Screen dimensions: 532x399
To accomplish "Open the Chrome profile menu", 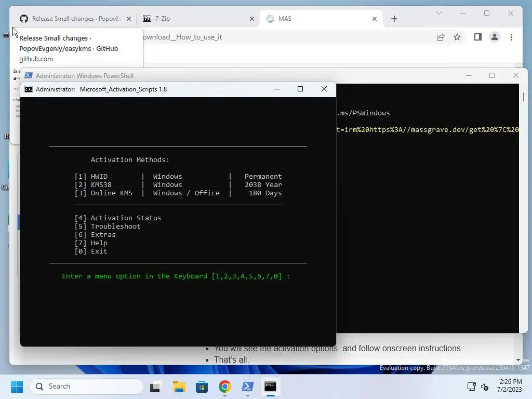I will point(495,37).
